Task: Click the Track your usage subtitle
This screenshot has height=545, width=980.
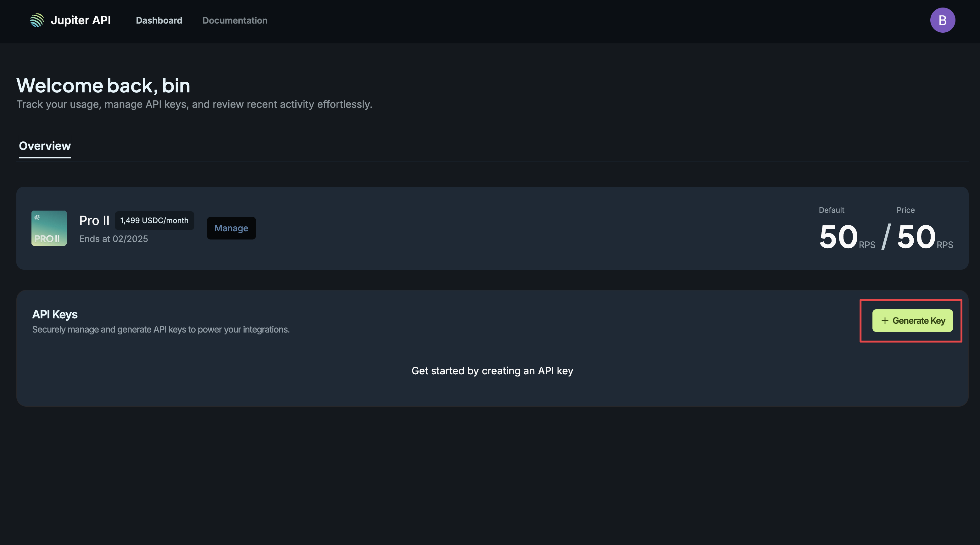Action: (x=194, y=104)
